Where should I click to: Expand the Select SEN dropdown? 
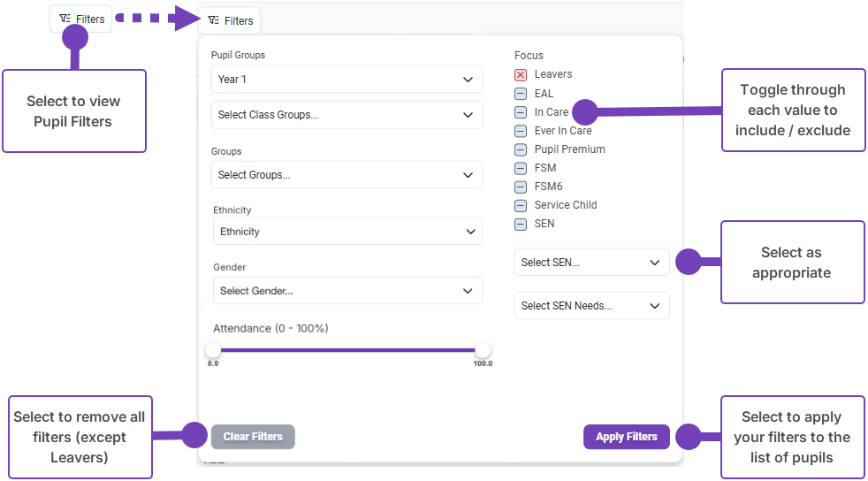pos(591,263)
